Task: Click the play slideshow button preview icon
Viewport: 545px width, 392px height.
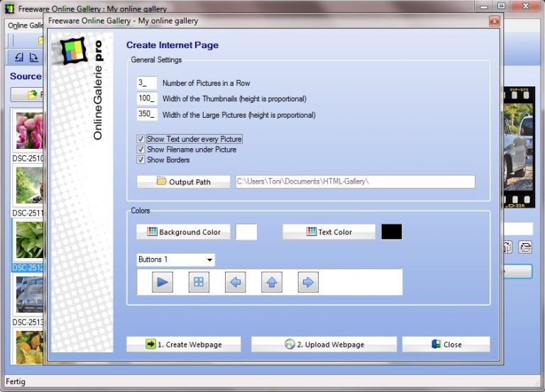Action: (x=163, y=282)
